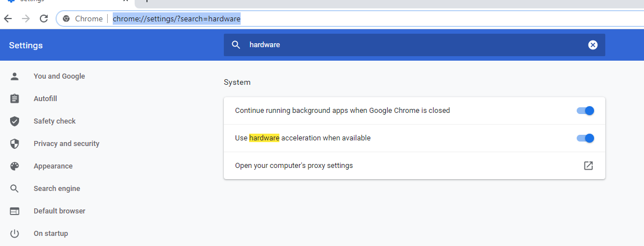Open proxy settings external link icon
The width and height of the screenshot is (644, 246).
[x=588, y=166]
